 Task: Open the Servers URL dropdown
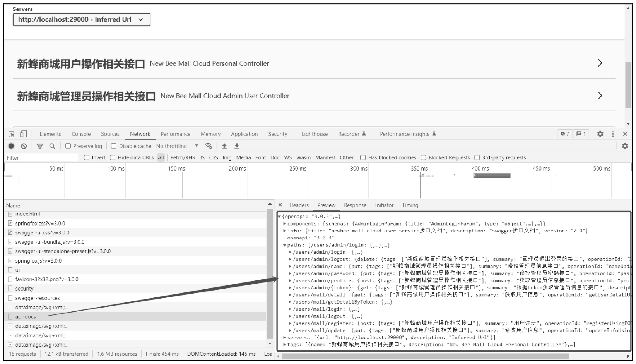click(82, 19)
